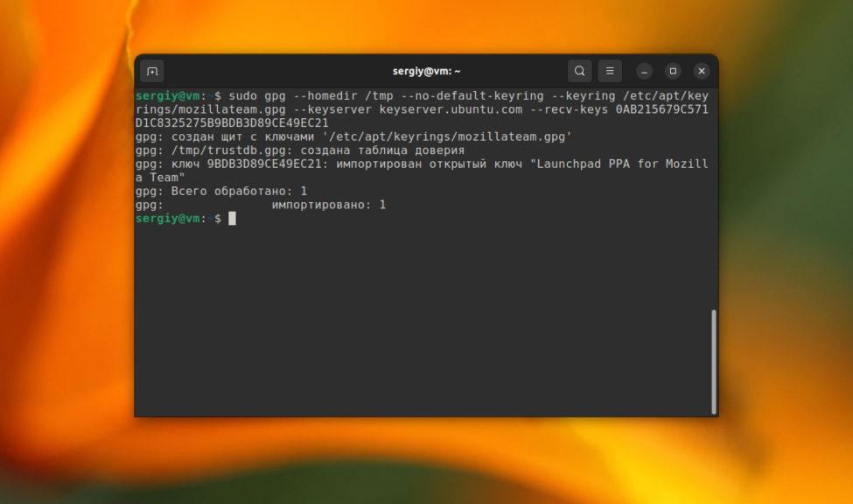Click the text 'sudo gpg --homedir /tmp'

click(311, 95)
